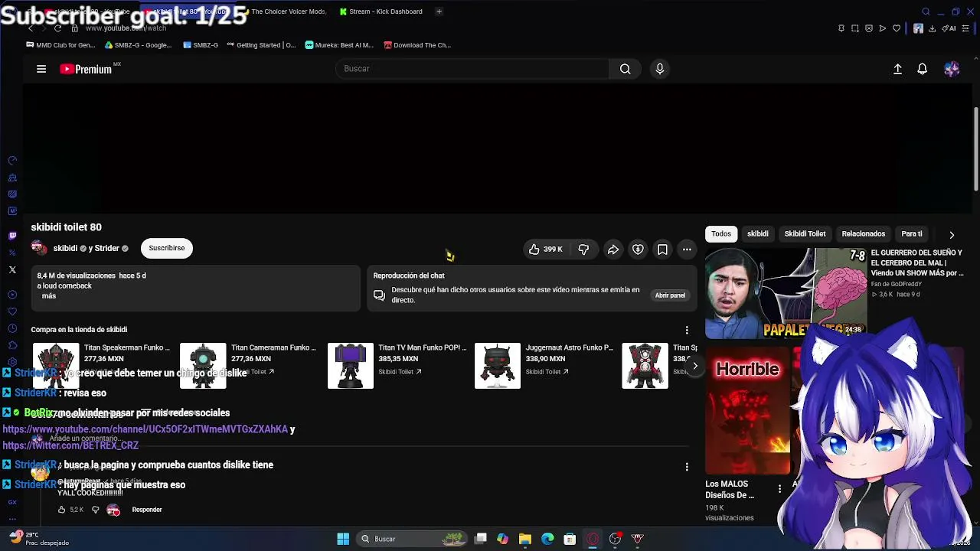Save video with bookmark icon
This screenshot has height=551, width=980.
662,249
